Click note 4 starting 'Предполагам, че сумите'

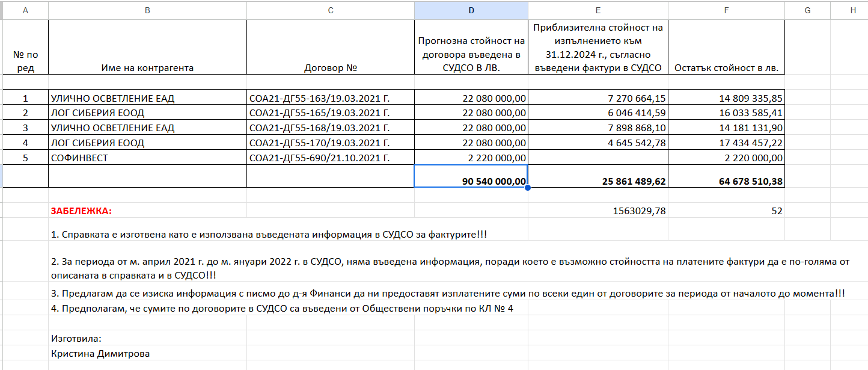point(282,308)
